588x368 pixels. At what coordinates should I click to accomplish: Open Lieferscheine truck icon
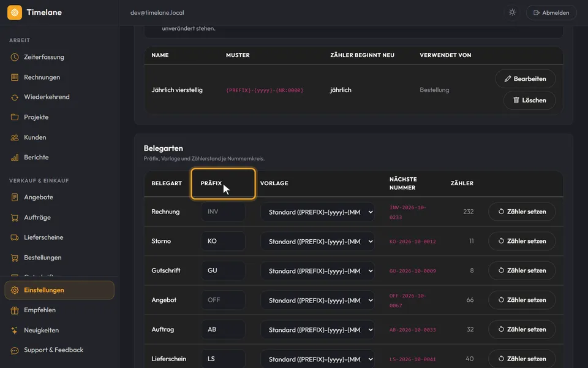point(15,237)
